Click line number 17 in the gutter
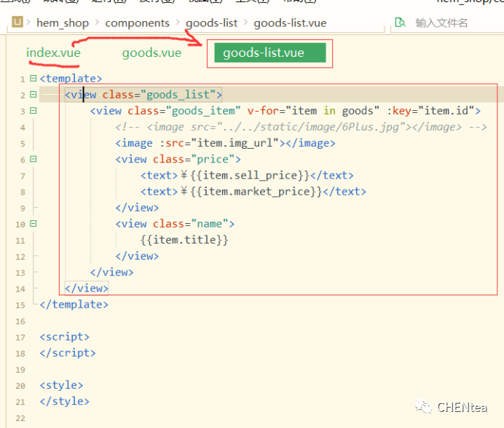 point(19,337)
